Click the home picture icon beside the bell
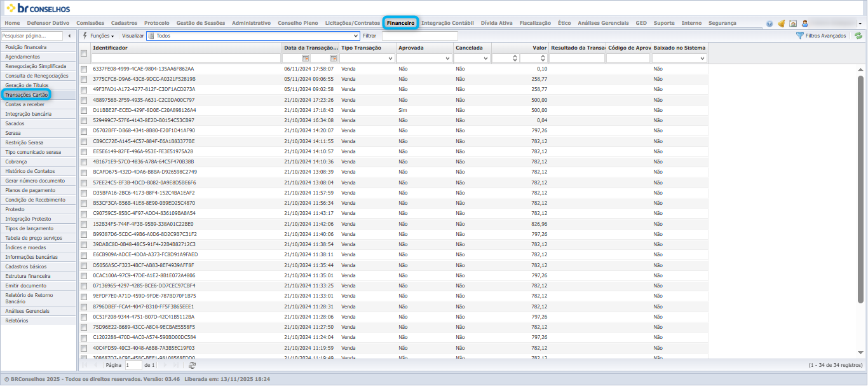Image resolution: width=868 pixels, height=386 pixels. (x=792, y=24)
